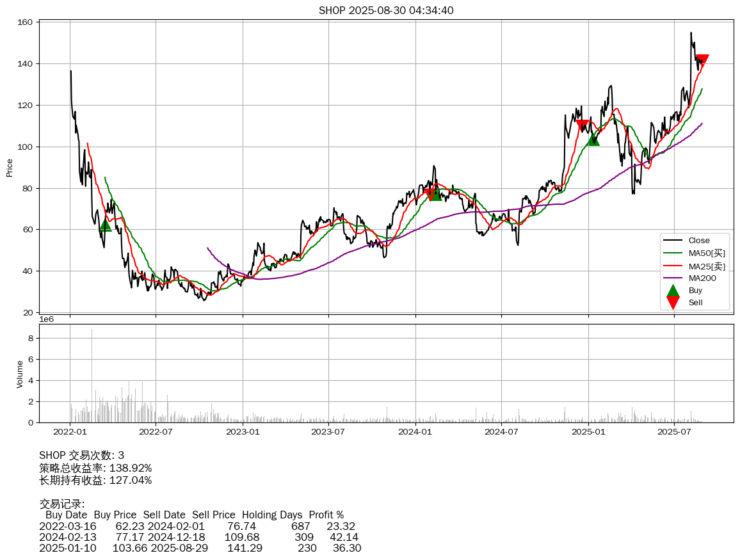Click the green MA50 line sample in legend

click(672, 253)
